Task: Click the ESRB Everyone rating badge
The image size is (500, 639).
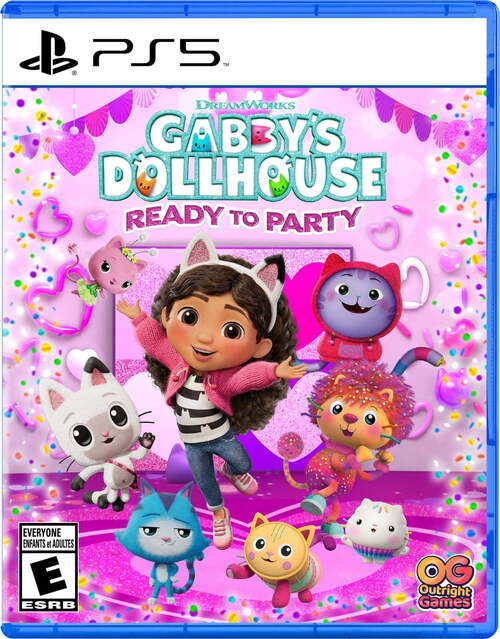Action: [x=48, y=567]
